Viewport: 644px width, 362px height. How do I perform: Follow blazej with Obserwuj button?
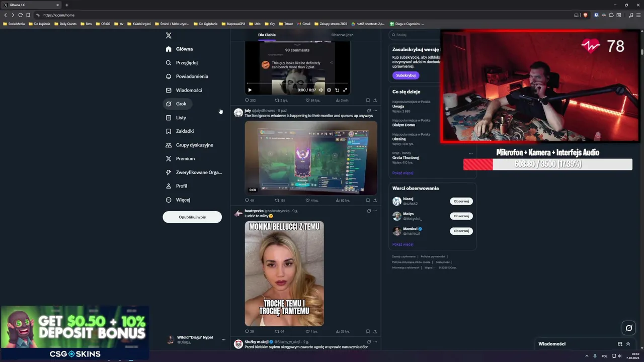(461, 201)
